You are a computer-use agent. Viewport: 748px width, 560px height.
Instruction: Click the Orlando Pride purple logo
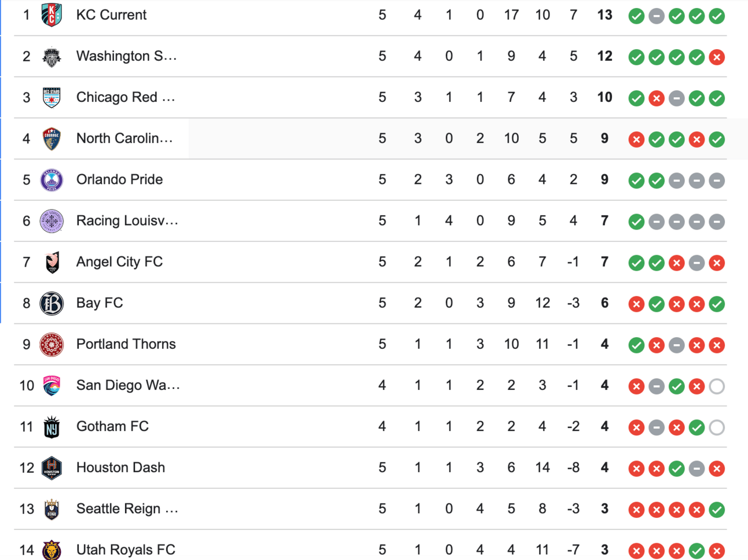coord(52,180)
